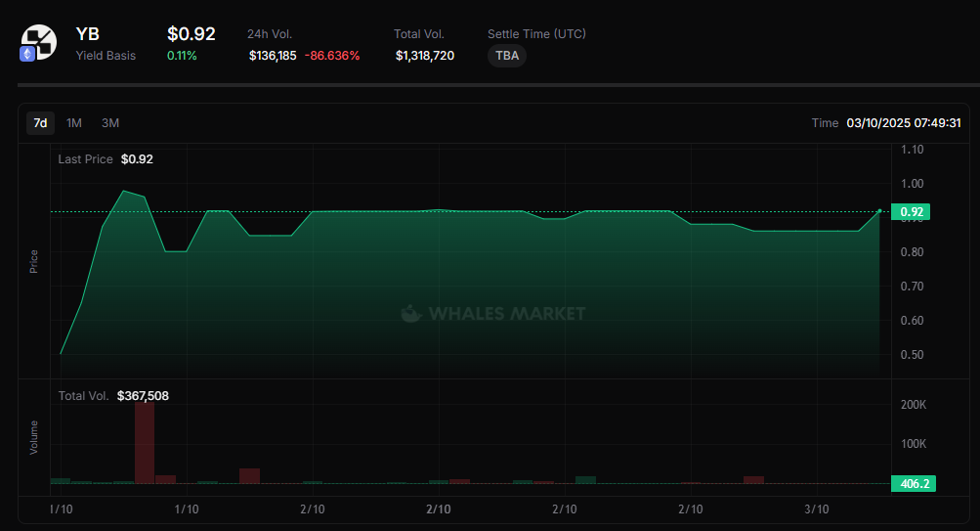Viewport: 980px width, 531px height.
Task: Switch to the 1M chart range
Action: point(74,123)
